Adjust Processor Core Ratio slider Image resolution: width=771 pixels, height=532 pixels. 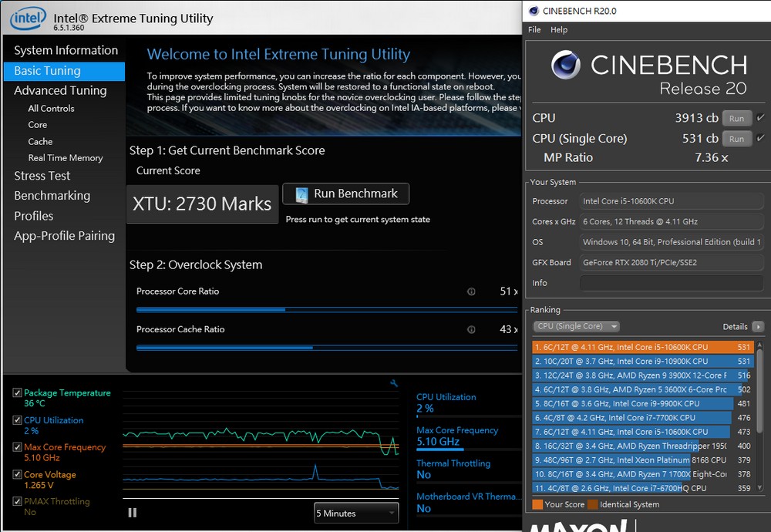click(x=327, y=310)
